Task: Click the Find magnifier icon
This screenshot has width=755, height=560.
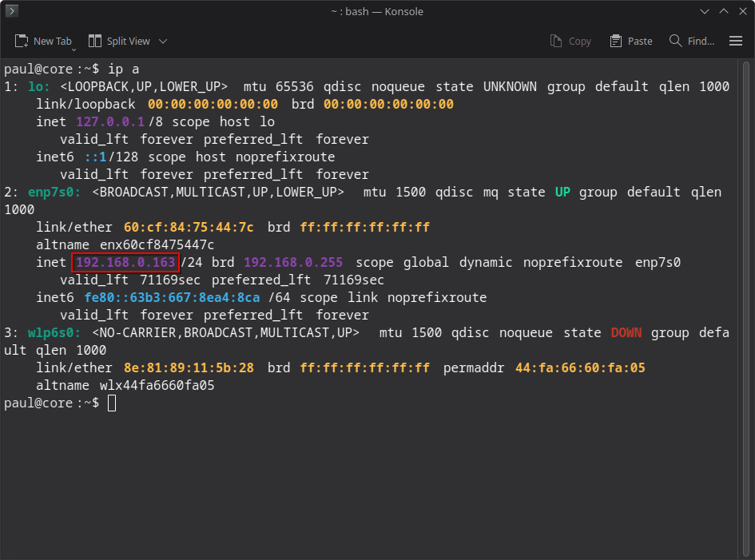Action: [x=676, y=41]
